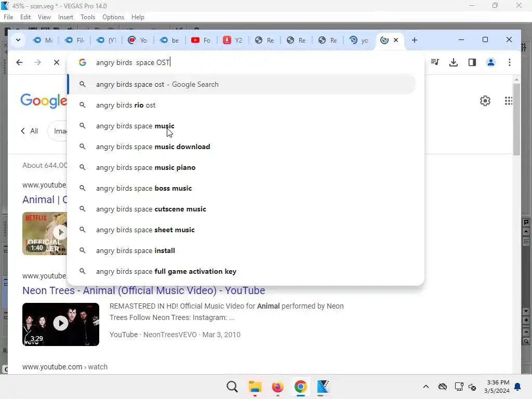Viewport: 532px width, 399px height.
Task: Open VEGAS Edit menu
Action: click(x=25, y=17)
